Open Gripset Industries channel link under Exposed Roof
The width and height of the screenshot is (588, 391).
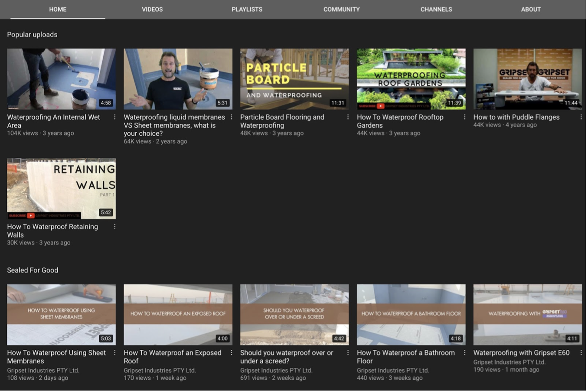(x=160, y=371)
